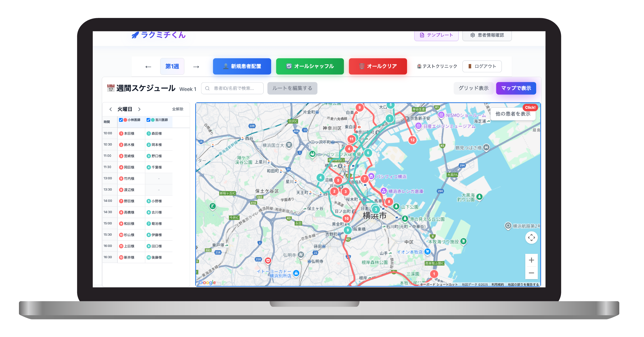Click the rocket logo ラクミチくん
Image resolution: width=644 pixels, height=337 pixels.
click(x=158, y=35)
